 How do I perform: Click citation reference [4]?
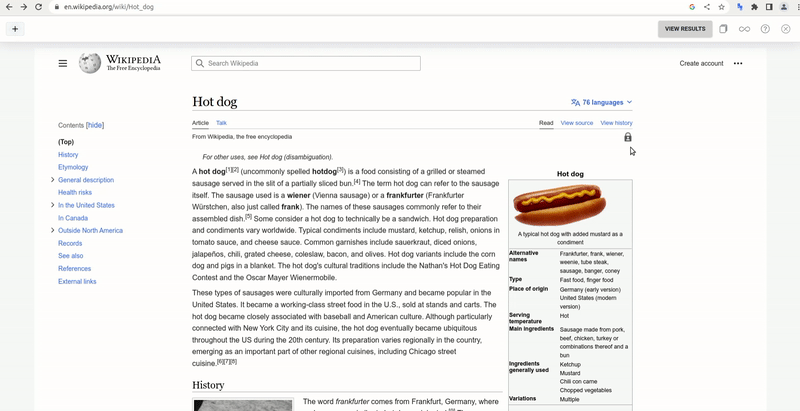[x=357, y=181]
